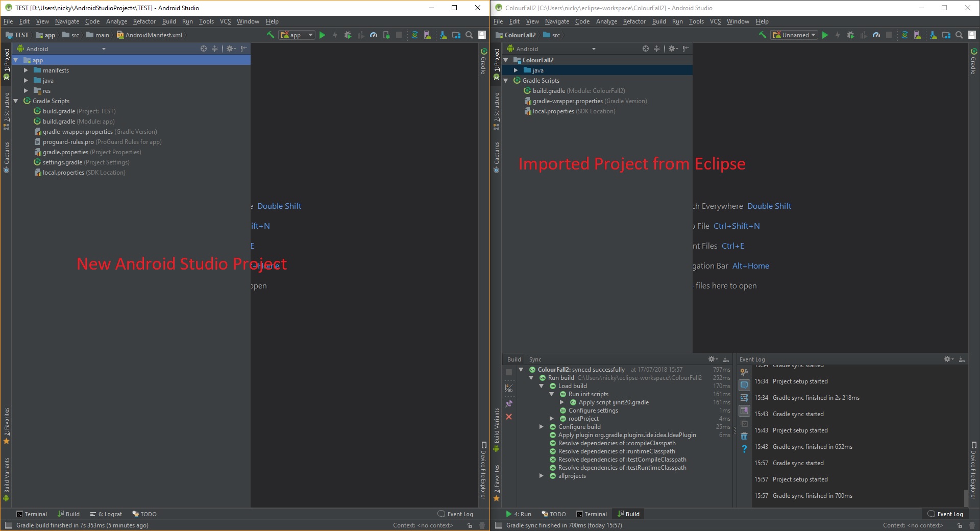Expand the manifests folder in TEST project tree
The image size is (980, 531).
pyautogui.click(x=26, y=70)
